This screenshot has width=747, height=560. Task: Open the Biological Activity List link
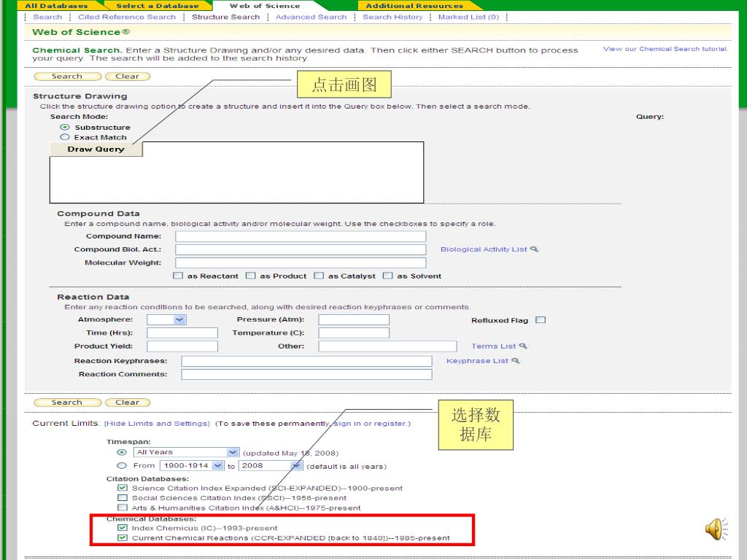click(x=484, y=249)
